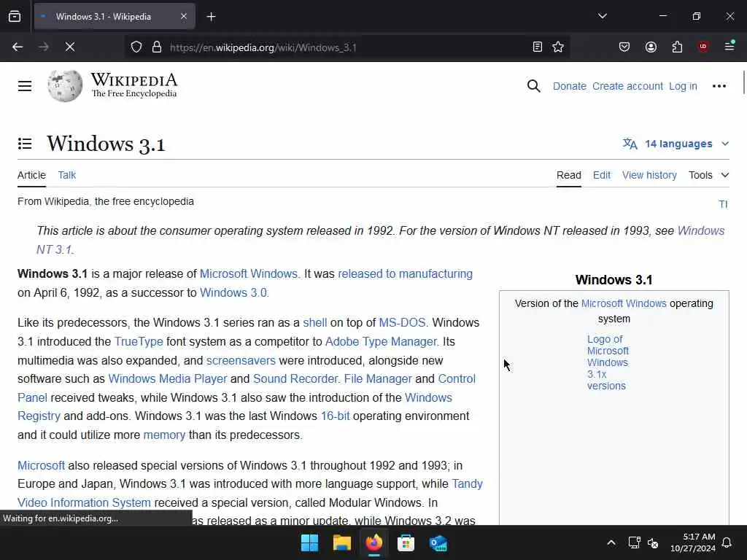This screenshot has height=560, width=747.
Task: Click infobox Microsoft Windows link
Action: [624, 303]
